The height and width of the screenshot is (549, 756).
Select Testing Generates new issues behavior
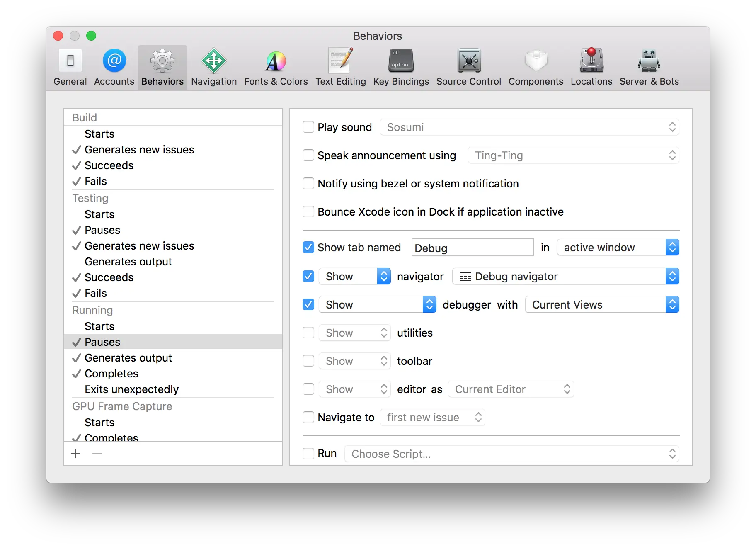pos(173,246)
